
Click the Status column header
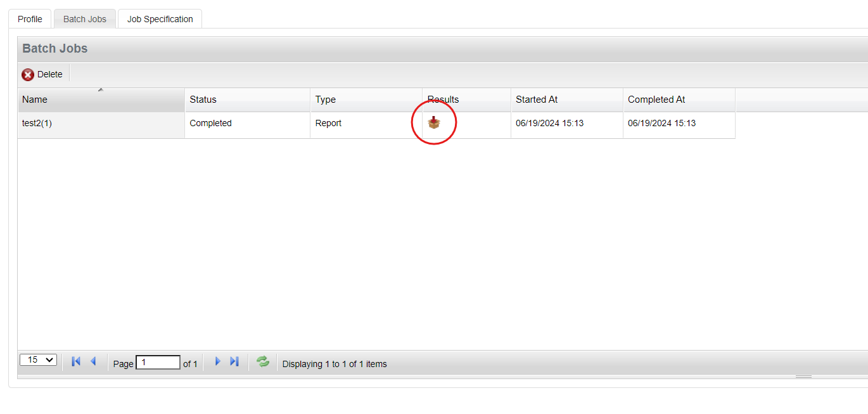pos(203,100)
